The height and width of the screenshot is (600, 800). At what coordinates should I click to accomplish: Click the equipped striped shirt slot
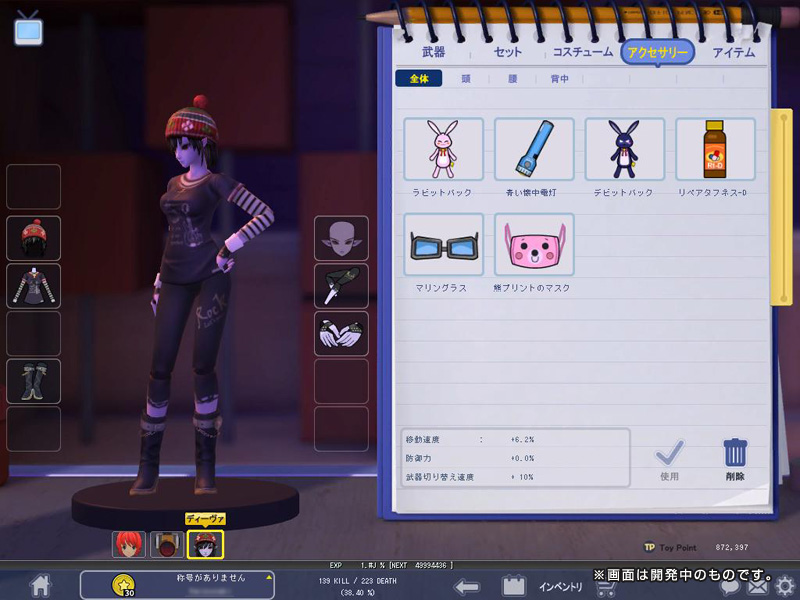tap(33, 286)
